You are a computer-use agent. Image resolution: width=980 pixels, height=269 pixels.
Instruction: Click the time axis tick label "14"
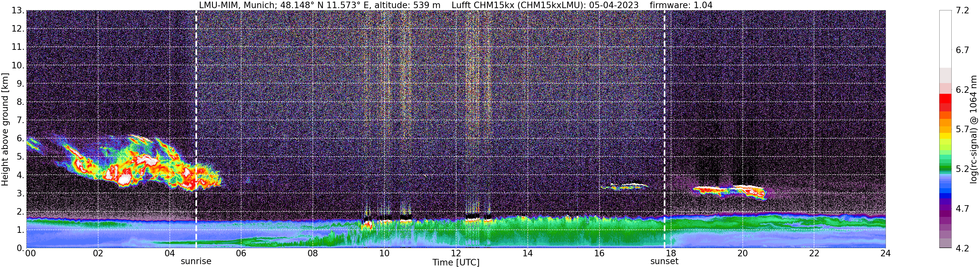[x=528, y=253]
